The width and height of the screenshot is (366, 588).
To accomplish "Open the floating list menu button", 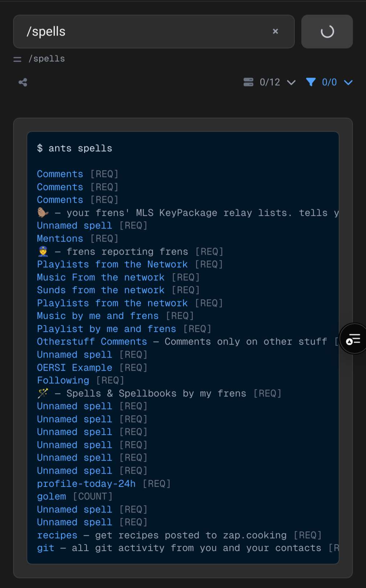I will pyautogui.click(x=353, y=339).
